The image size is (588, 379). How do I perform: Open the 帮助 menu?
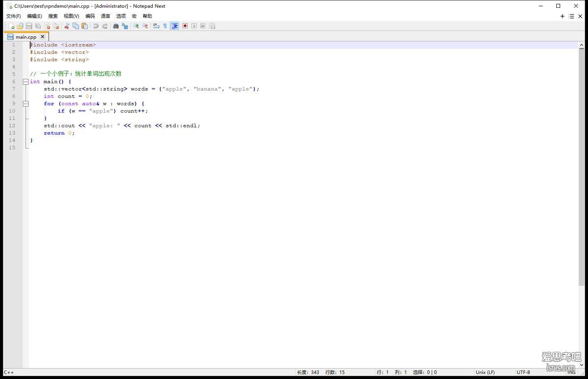[x=147, y=16]
